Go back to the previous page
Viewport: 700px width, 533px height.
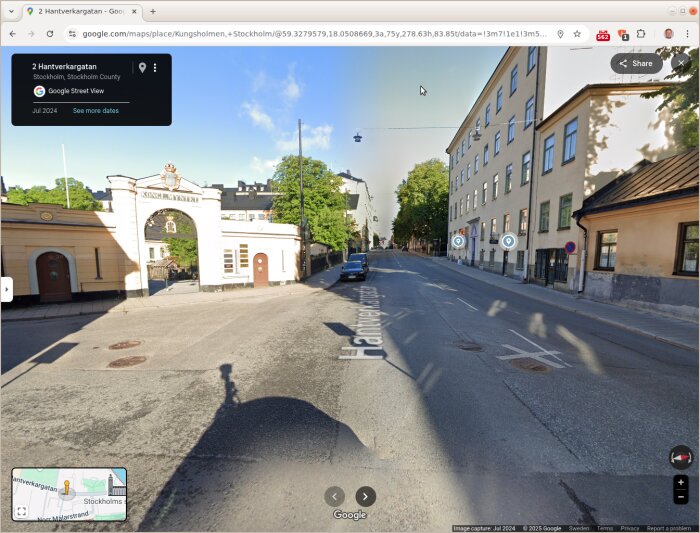(x=12, y=34)
